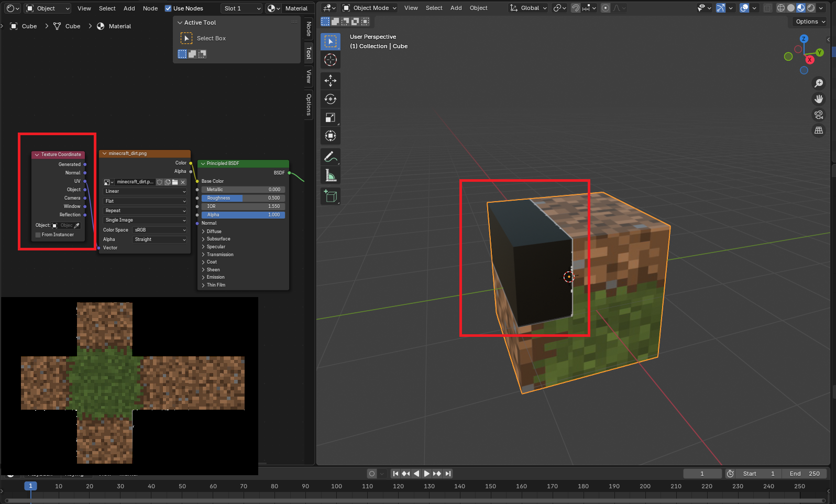The width and height of the screenshot is (836, 504).
Task: Click the Select Box icon in Active Tool
Action: 186,38
